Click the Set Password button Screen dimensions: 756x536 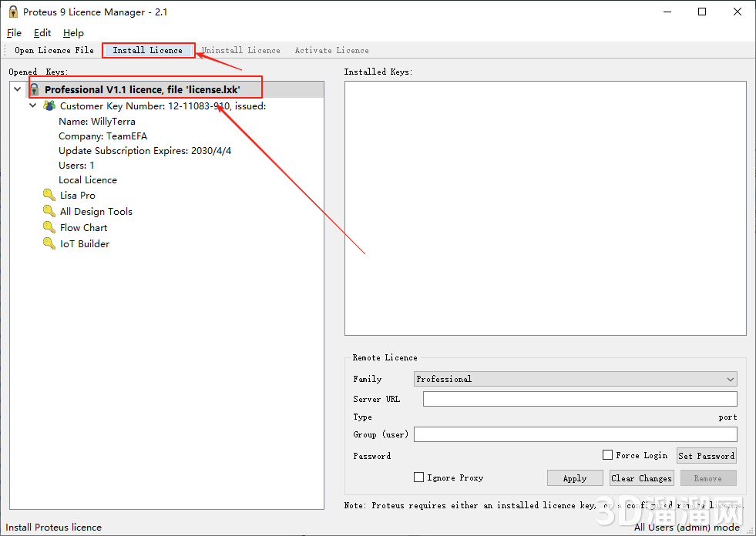[x=706, y=456]
